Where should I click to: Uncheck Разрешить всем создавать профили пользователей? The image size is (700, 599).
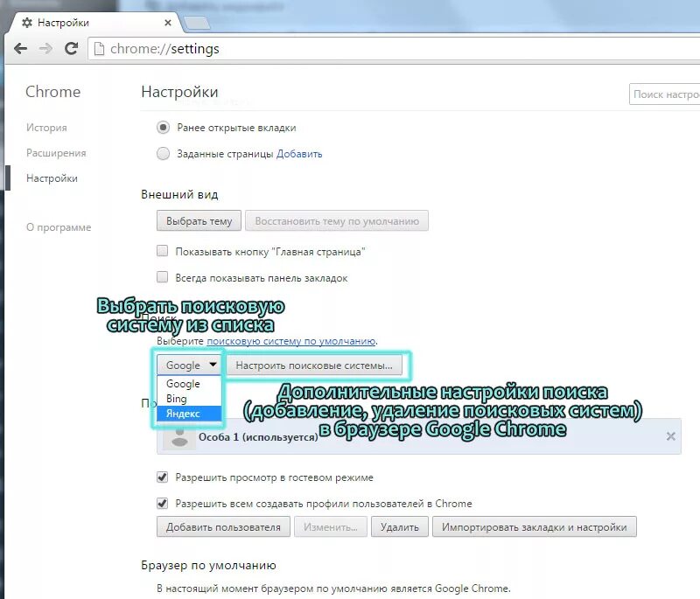(x=162, y=504)
